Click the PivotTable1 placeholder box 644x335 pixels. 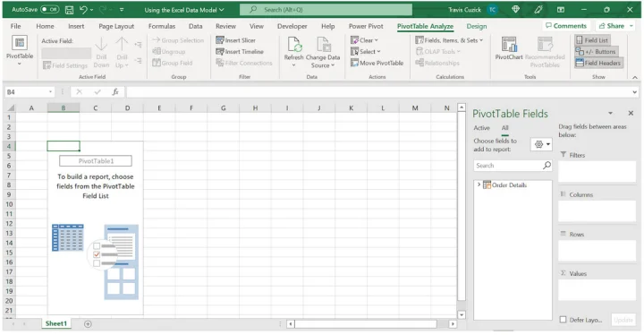[x=96, y=161]
